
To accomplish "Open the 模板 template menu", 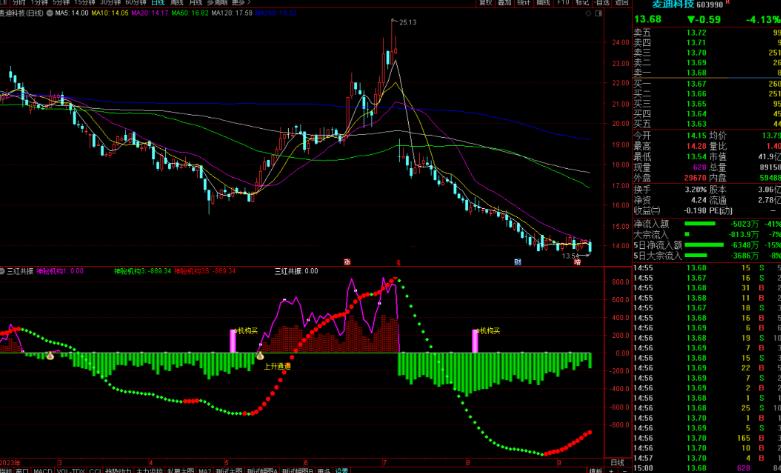I will coord(595,471).
